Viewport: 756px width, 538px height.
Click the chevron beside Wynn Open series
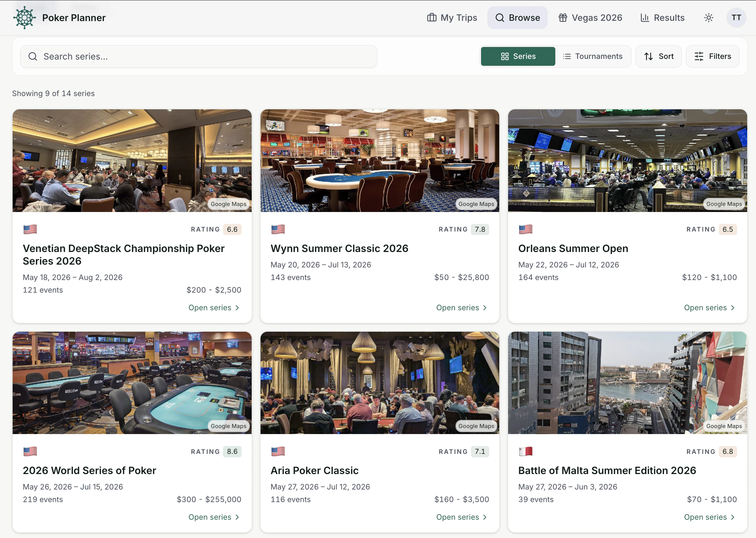point(485,308)
